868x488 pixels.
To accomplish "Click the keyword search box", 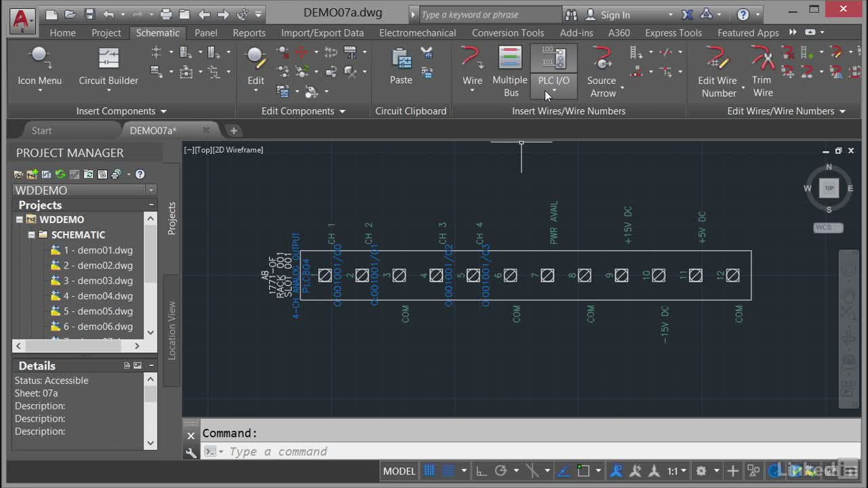I will point(491,14).
